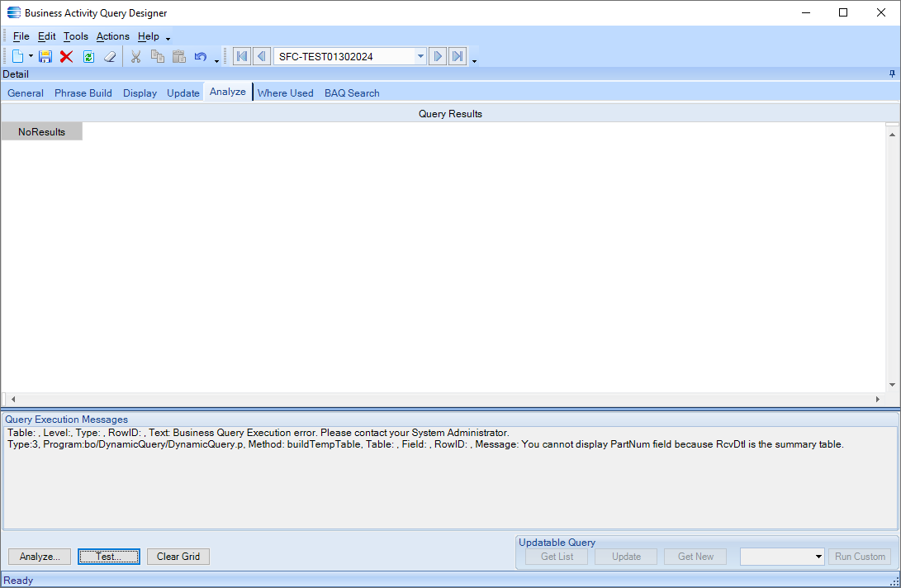Switch to the Where Used tab

point(286,93)
